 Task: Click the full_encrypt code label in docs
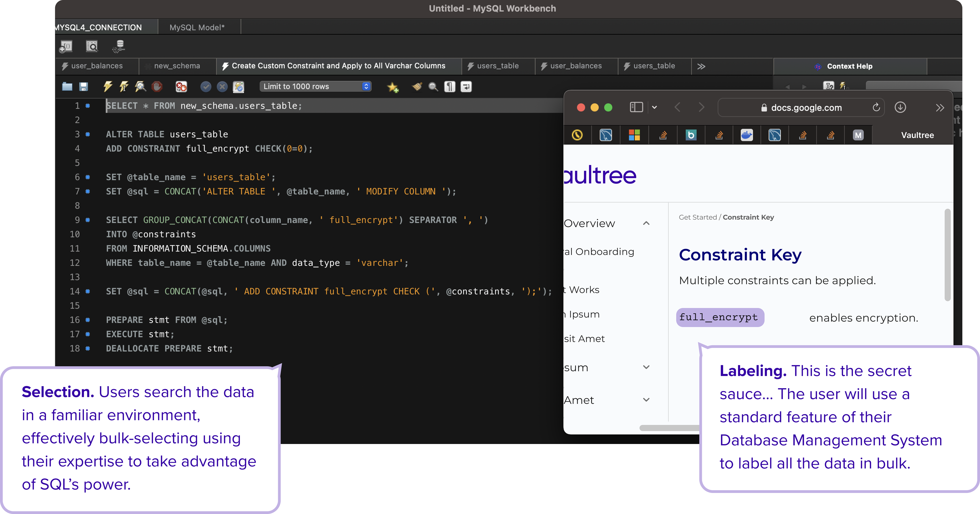[x=720, y=317]
